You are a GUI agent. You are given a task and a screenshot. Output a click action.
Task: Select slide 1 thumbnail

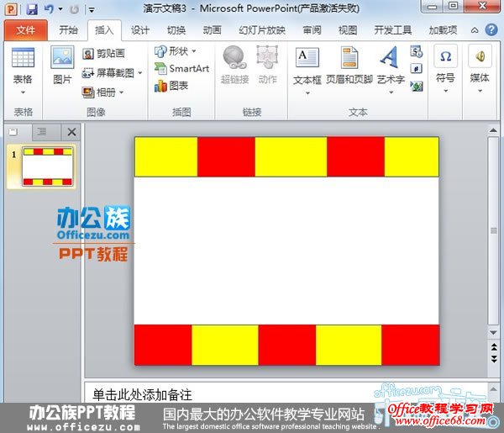[x=47, y=166]
